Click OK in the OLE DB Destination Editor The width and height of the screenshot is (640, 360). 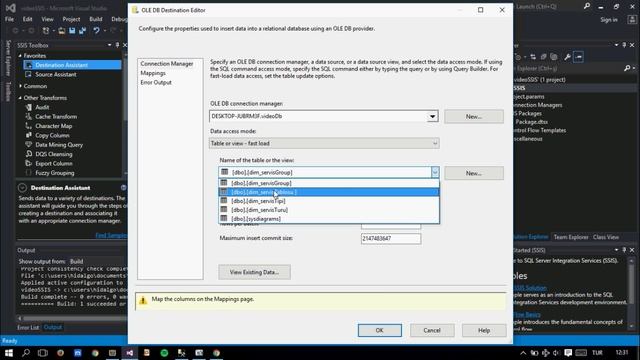click(x=380, y=330)
